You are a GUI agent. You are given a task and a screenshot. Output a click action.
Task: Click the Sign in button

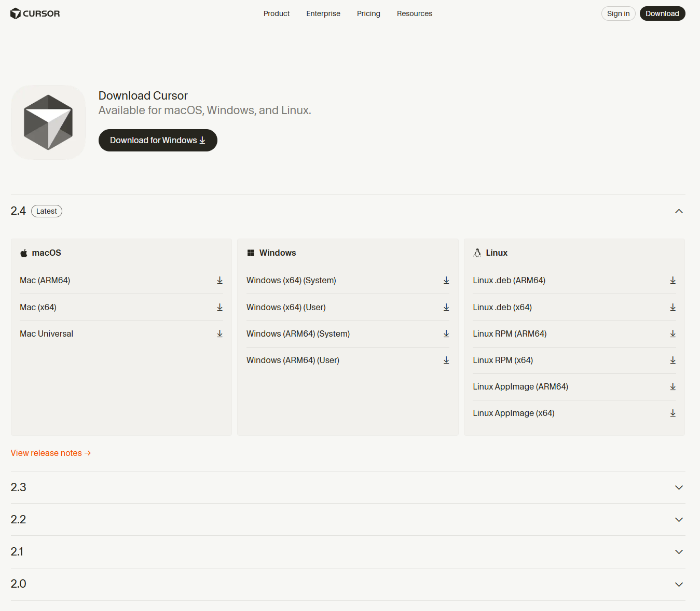pos(618,13)
